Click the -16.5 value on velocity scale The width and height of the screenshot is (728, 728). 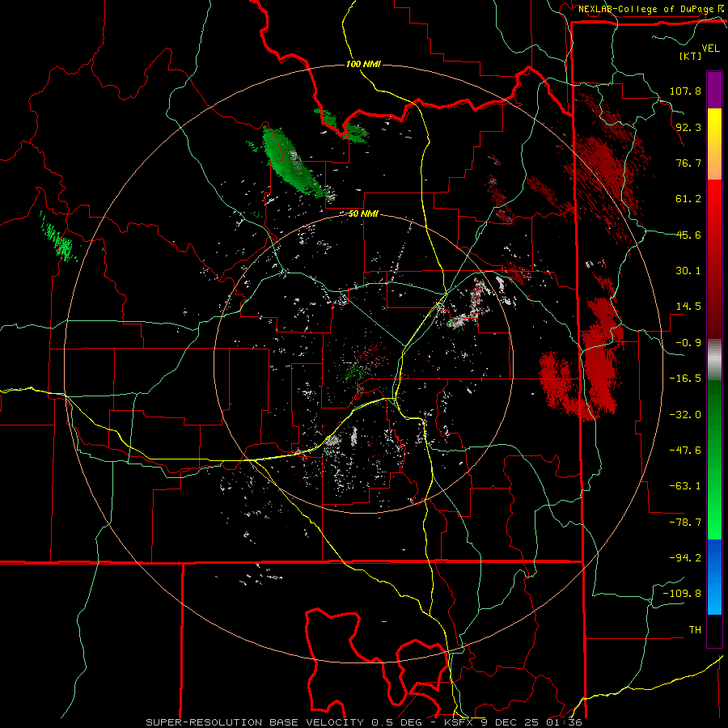click(x=685, y=379)
